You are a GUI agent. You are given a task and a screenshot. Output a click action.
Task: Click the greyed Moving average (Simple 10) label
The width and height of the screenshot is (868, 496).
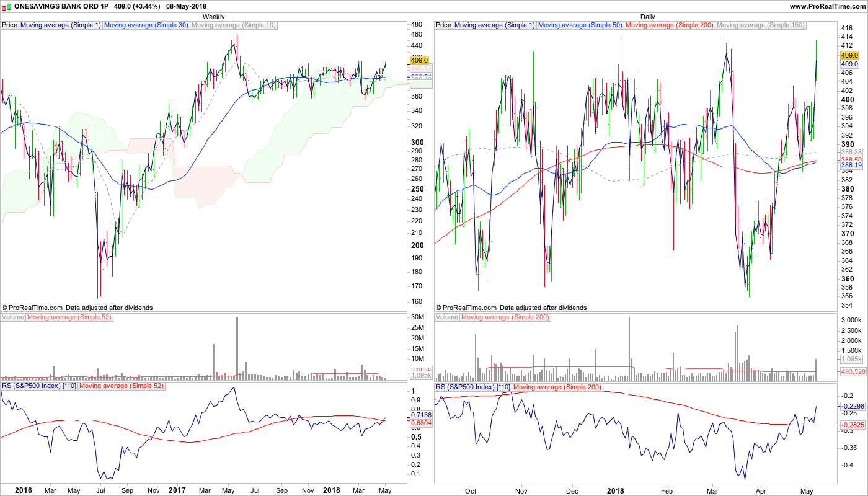(234, 25)
